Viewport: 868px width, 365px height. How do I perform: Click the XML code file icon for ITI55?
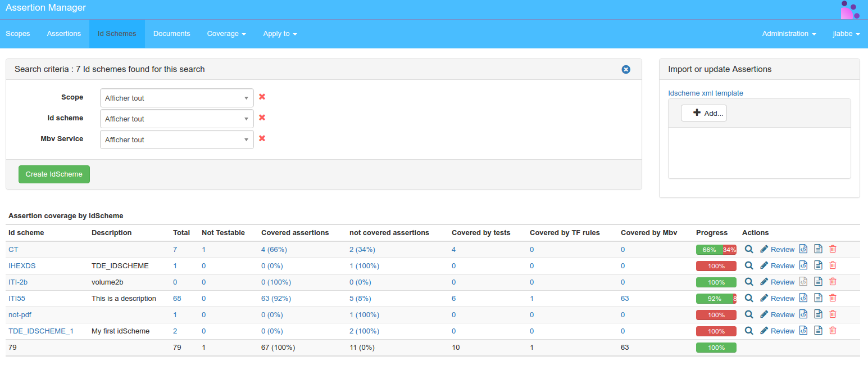tap(803, 298)
